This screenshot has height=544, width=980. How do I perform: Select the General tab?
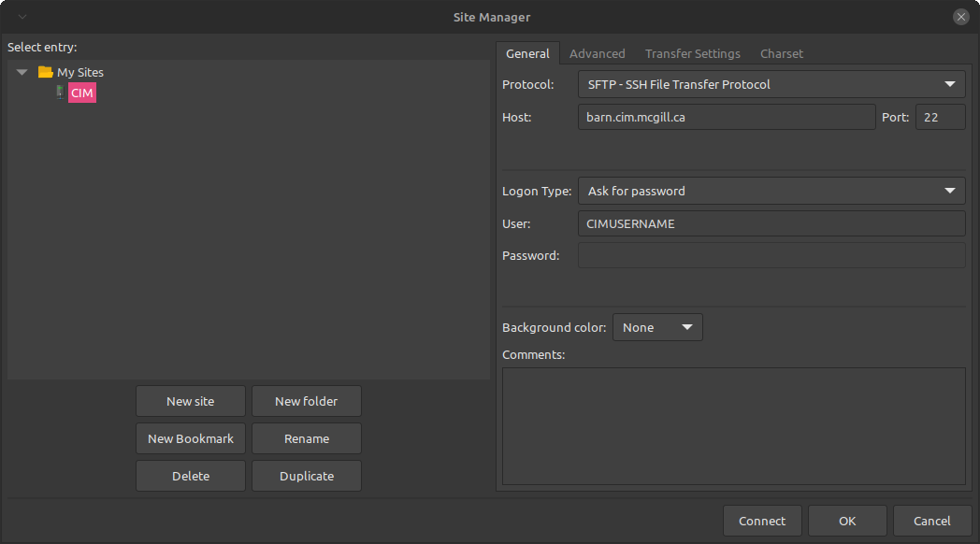[x=527, y=53]
